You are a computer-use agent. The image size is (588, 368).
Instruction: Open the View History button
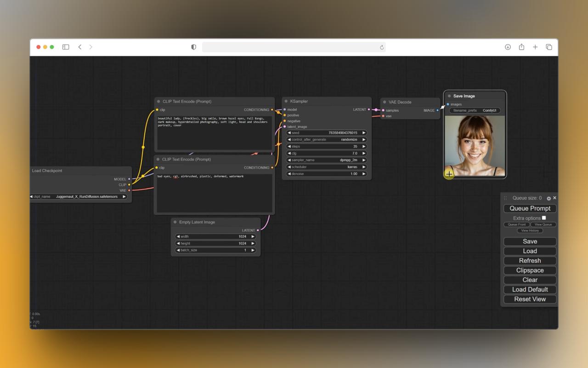coord(530,230)
